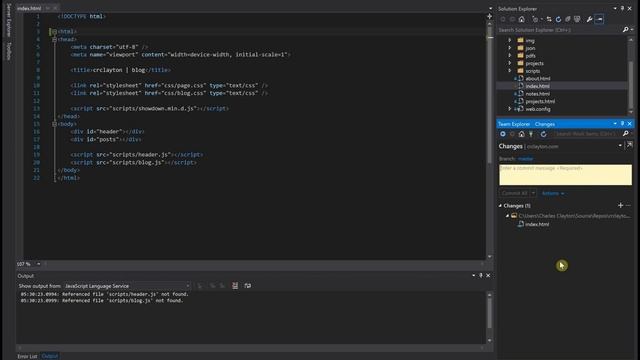Collapse the body tag outlining region

(54, 124)
